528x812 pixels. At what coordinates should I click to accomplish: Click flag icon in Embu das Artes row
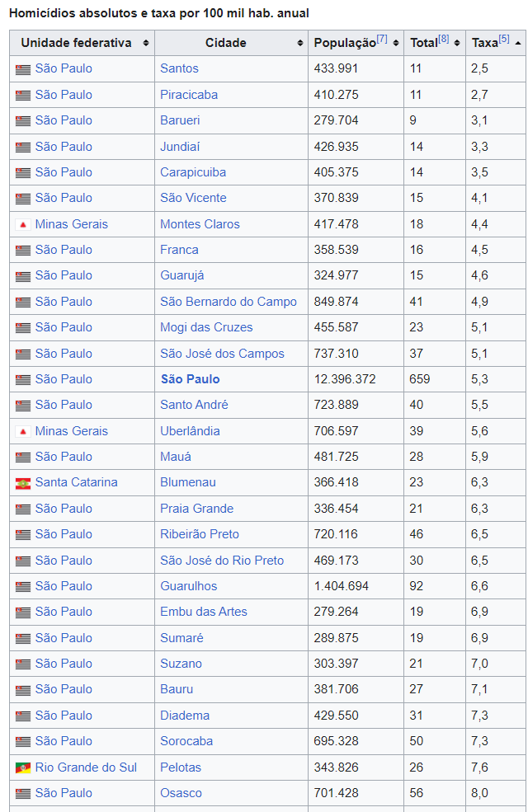pos(23,613)
